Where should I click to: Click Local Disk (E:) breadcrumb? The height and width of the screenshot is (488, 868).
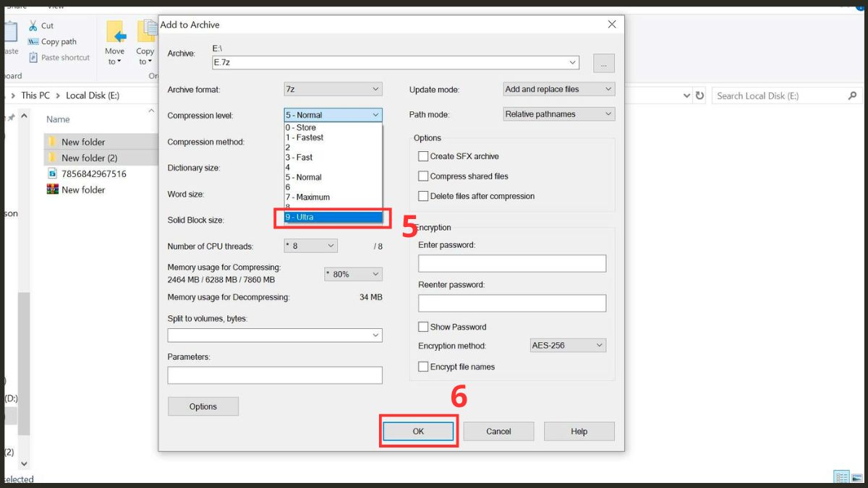coord(93,95)
